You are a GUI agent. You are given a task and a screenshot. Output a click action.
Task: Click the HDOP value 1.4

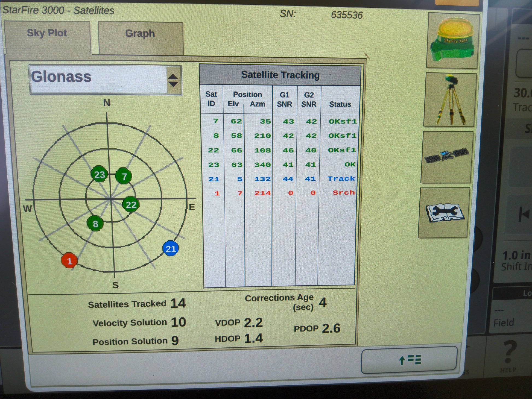point(253,338)
